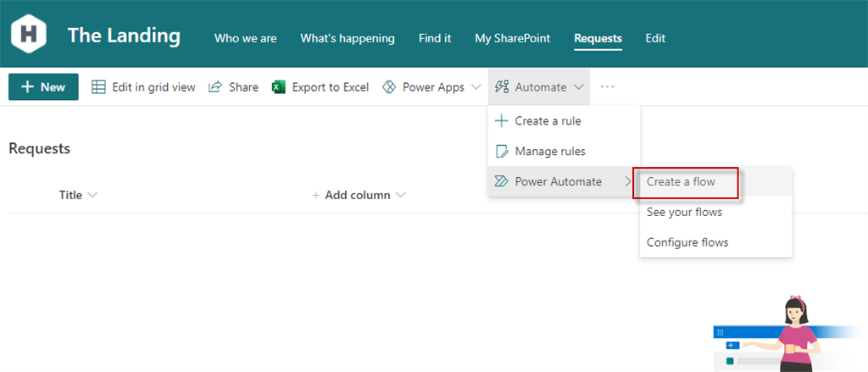Viewport: 868px width, 372px height.
Task: Click the plus icon on the New button
Action: [x=27, y=87]
